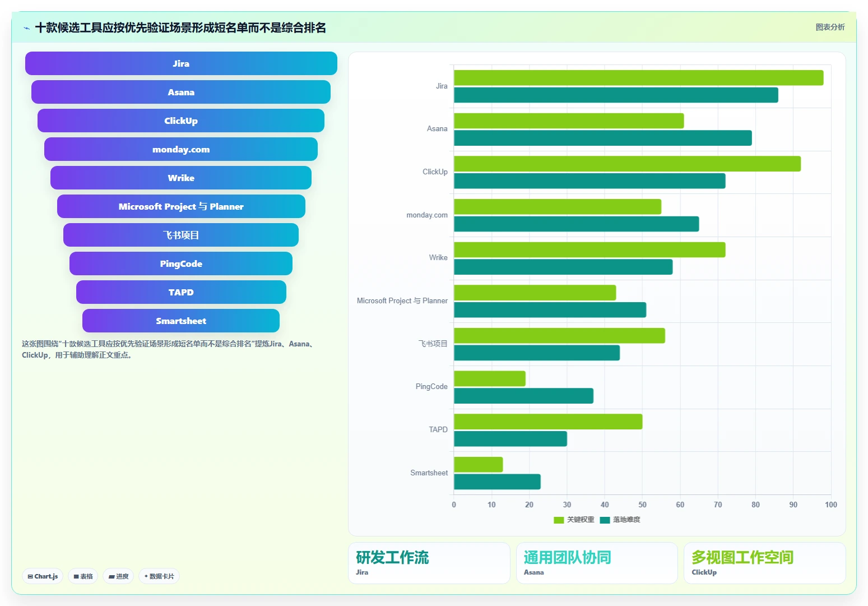Click Smartsheet's light green chart bar
Screen dimensions: 868x606
coord(479,465)
